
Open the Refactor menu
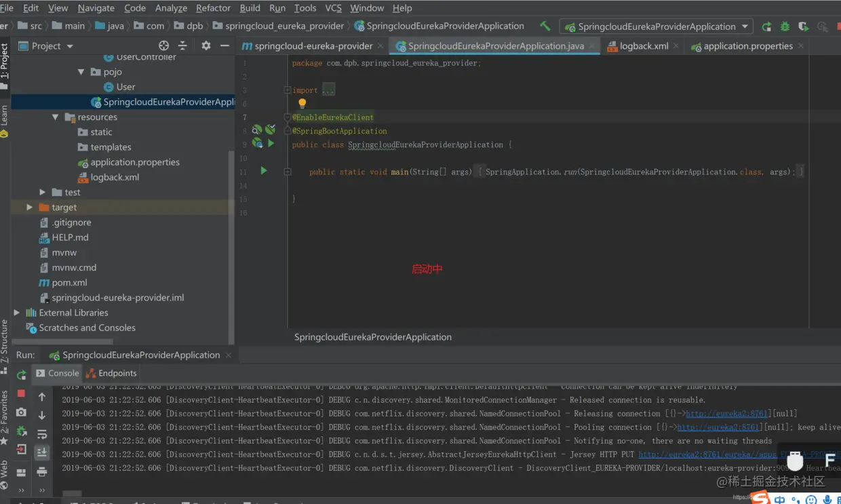click(x=214, y=8)
